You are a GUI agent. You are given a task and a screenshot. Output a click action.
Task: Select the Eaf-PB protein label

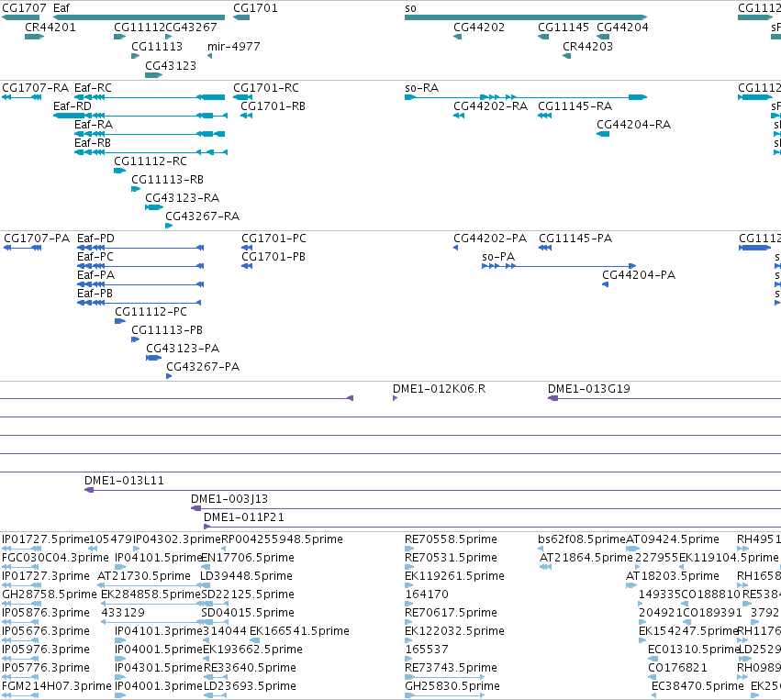[95, 294]
